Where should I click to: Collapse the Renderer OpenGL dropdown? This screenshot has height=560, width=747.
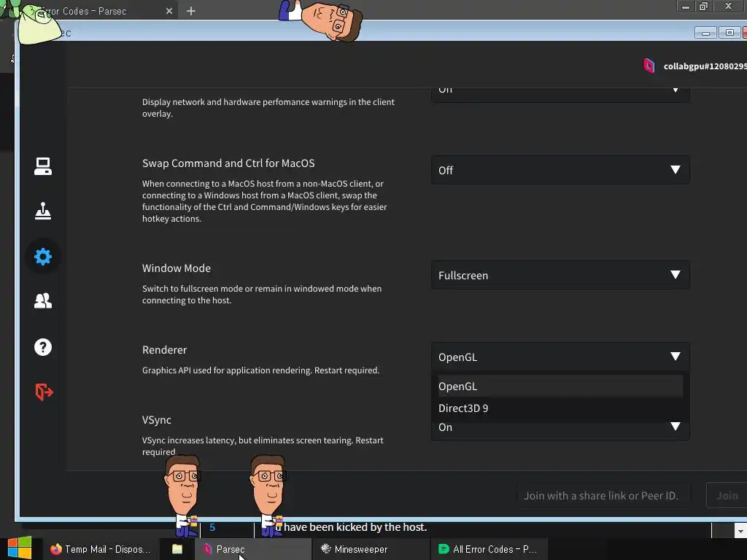(x=560, y=357)
